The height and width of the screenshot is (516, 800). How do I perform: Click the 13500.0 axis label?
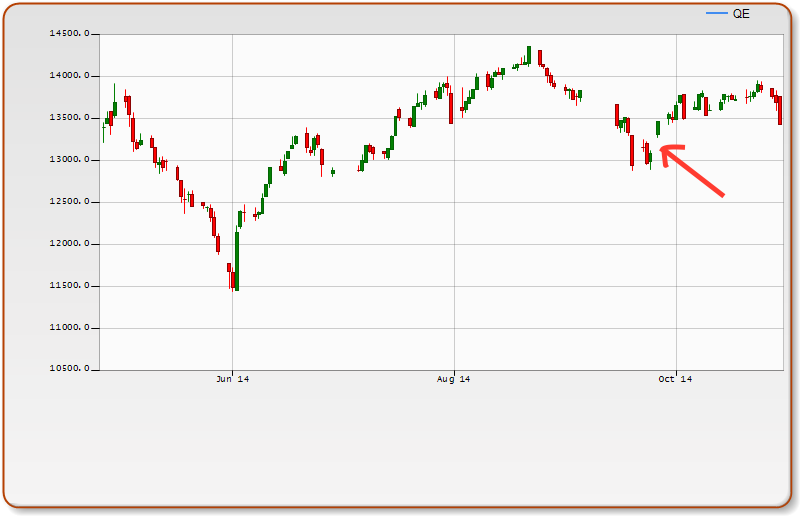tap(69, 117)
